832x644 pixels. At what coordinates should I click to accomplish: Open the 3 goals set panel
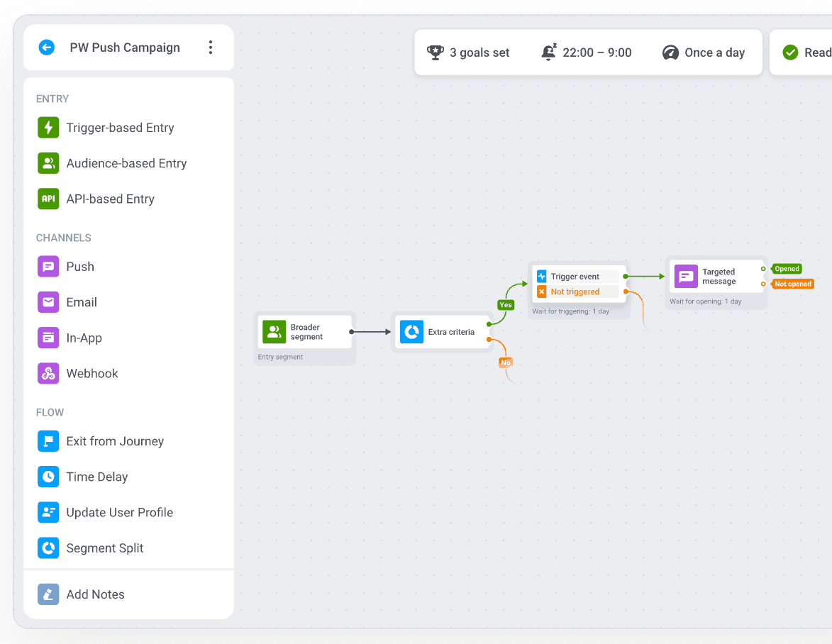[468, 52]
